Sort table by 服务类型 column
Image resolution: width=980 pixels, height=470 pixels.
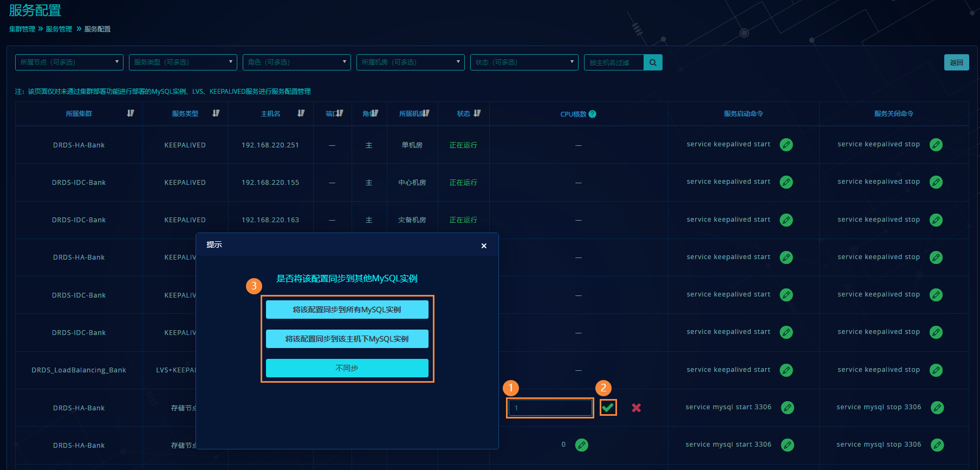[216, 113]
